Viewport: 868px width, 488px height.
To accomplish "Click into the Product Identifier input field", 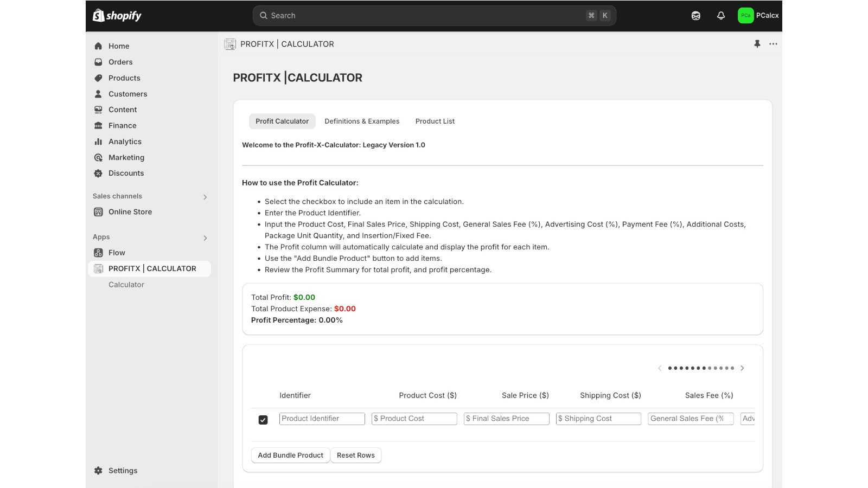I will (x=322, y=419).
